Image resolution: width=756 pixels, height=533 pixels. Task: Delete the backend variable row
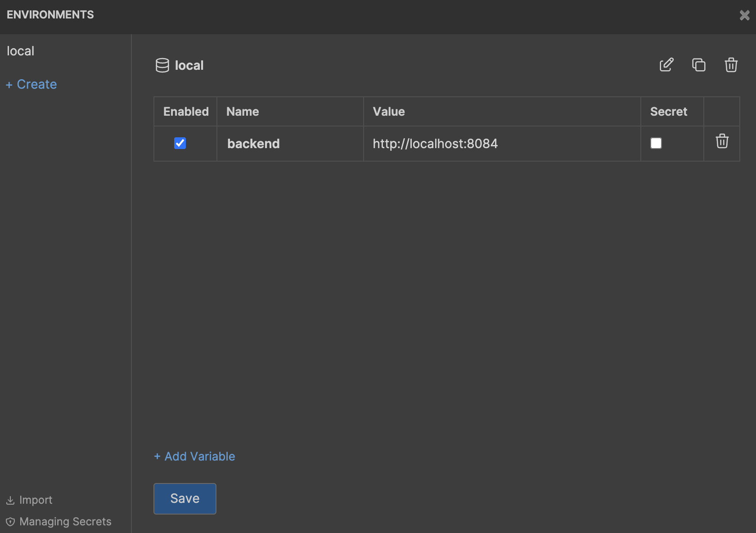pos(722,141)
